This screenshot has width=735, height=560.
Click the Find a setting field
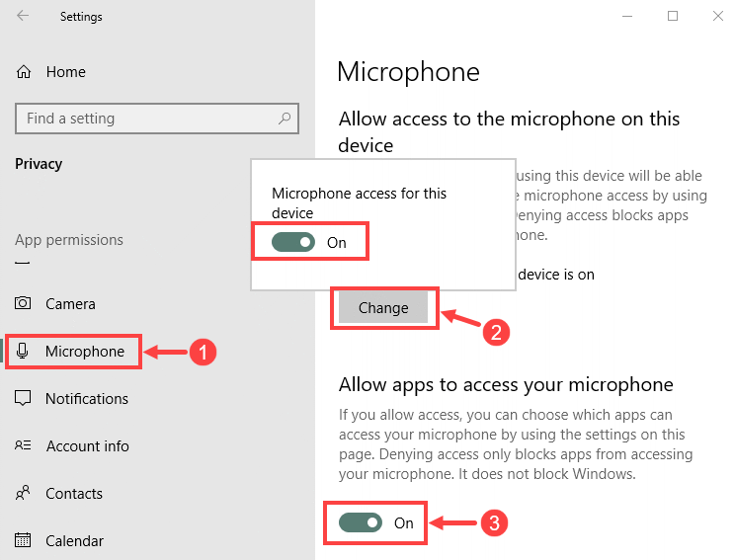pyautogui.click(x=157, y=119)
